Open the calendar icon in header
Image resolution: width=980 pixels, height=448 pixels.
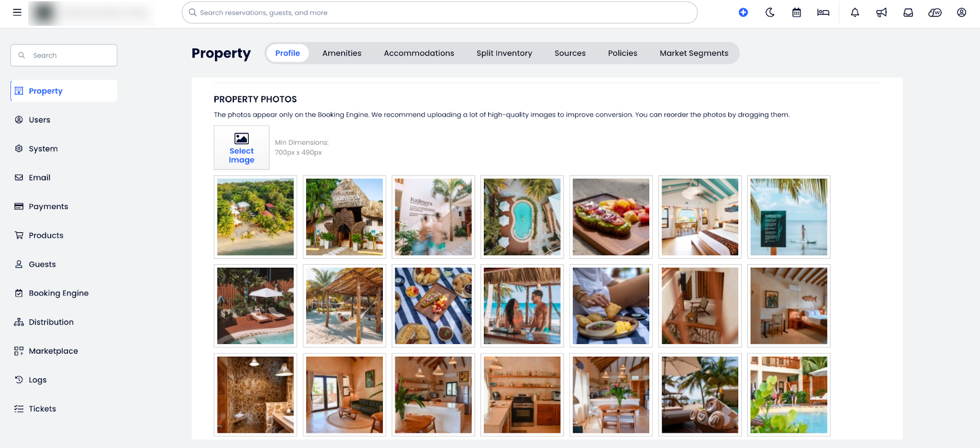pos(796,12)
